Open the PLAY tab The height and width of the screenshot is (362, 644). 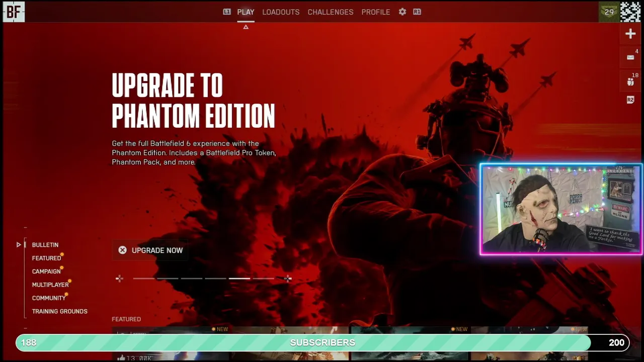[246, 12]
